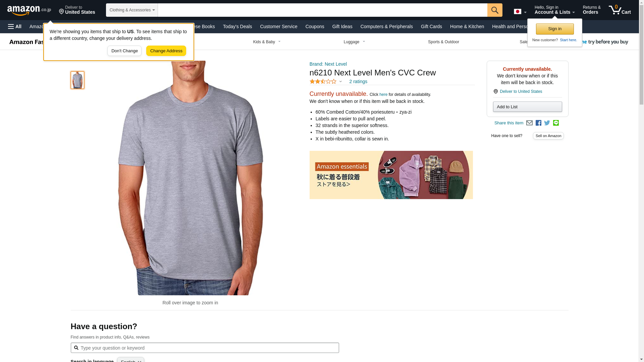Open the shopping cart icon
The image size is (644, 362).
620,10
